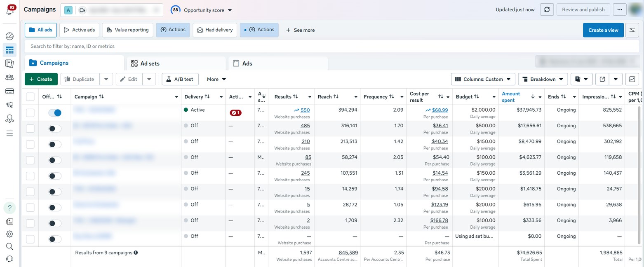Open the Columns: Custom dropdown
The height and width of the screenshot is (267, 644).
click(x=483, y=79)
